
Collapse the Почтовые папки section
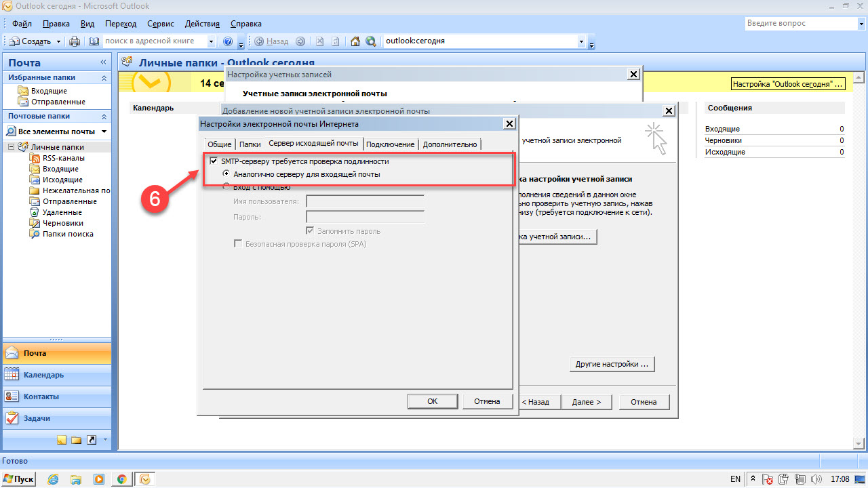click(104, 116)
